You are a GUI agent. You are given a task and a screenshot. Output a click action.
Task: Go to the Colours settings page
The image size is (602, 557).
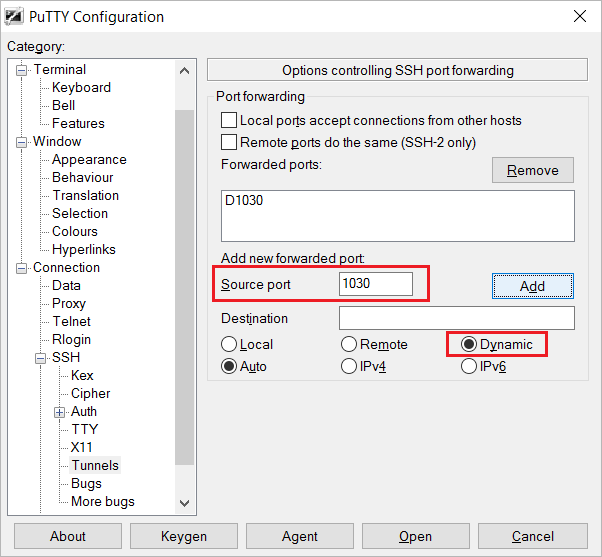[x=75, y=231]
